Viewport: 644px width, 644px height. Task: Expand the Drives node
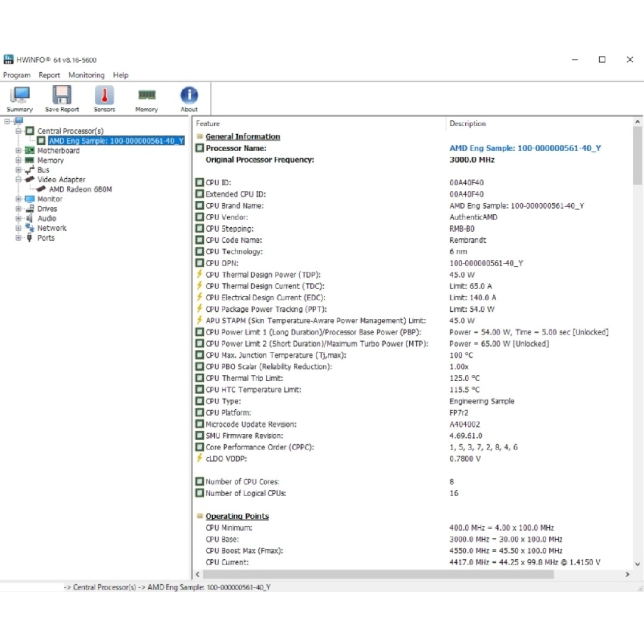point(18,209)
